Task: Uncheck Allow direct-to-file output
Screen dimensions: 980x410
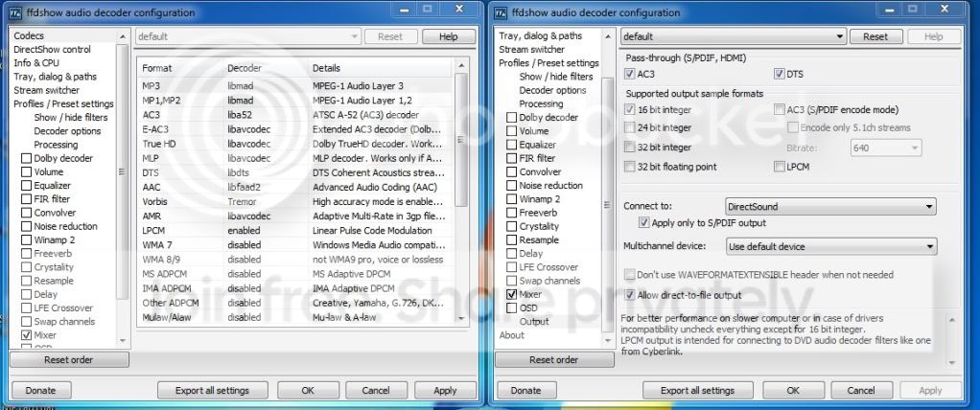Action: coord(629,295)
